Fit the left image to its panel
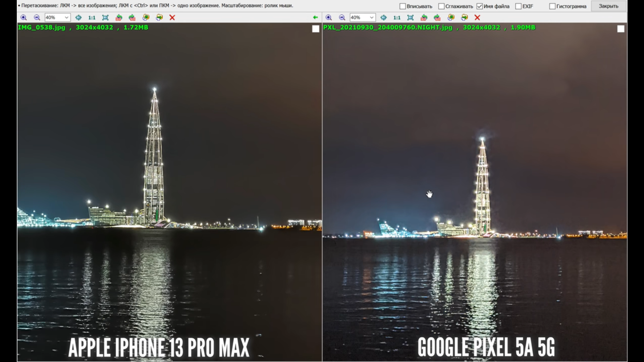Viewport: 644px width, 362px height. (x=105, y=17)
